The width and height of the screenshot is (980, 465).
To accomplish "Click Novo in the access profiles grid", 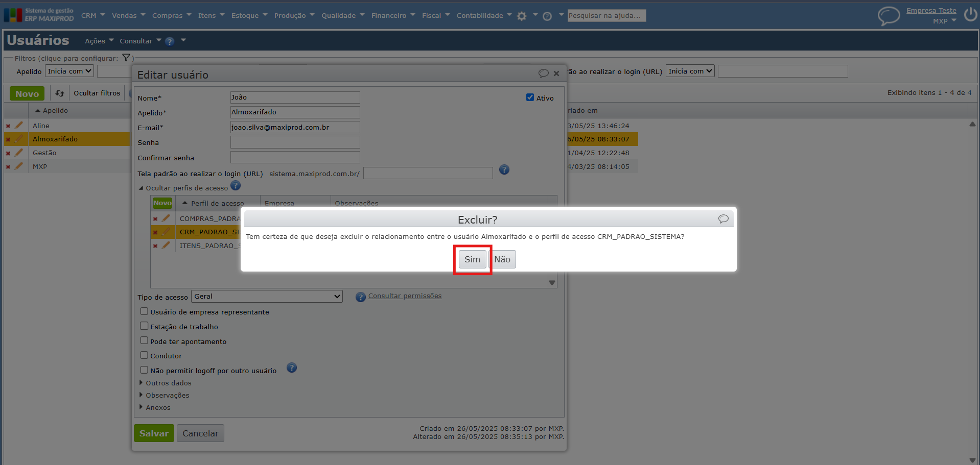I will pos(162,203).
